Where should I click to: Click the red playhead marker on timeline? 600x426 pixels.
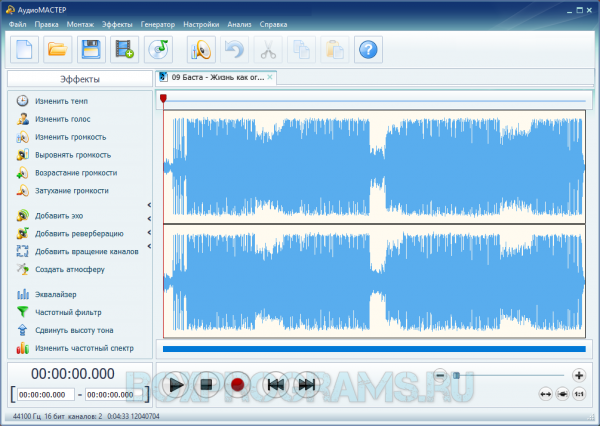click(163, 98)
